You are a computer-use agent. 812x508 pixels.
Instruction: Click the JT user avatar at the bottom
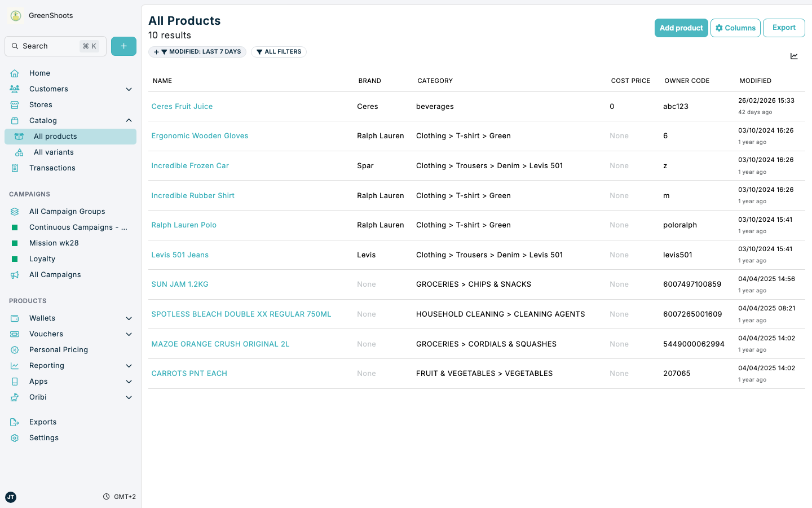(x=11, y=497)
